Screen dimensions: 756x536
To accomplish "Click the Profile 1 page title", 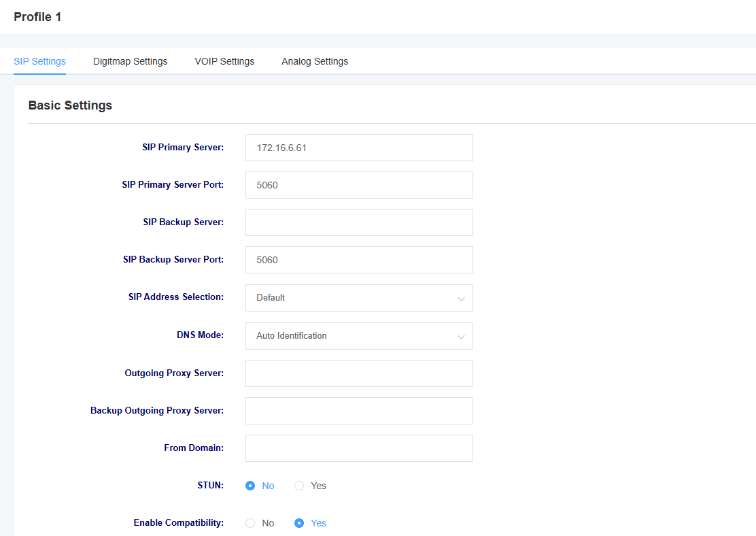I will (37, 17).
